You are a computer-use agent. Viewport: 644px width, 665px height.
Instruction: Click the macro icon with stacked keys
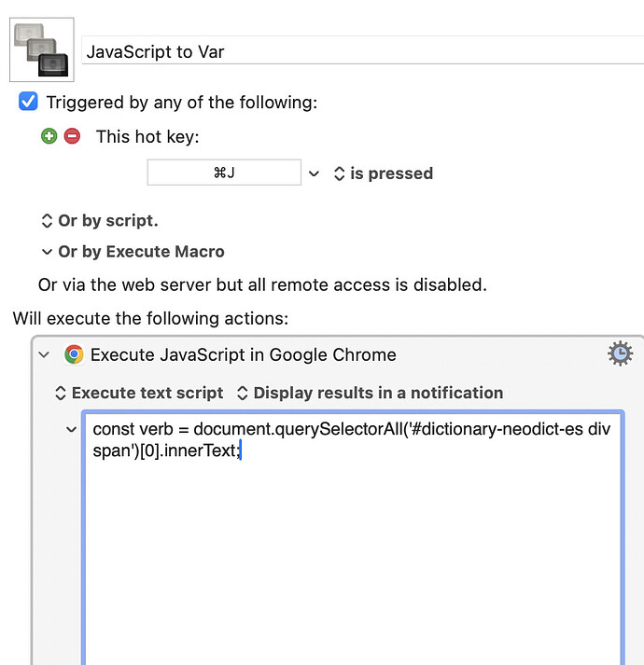(42, 49)
